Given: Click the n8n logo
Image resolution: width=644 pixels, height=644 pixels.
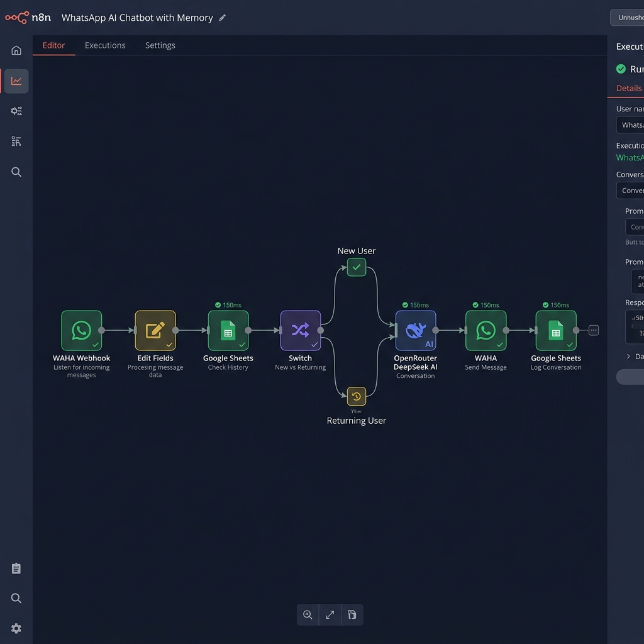Looking at the screenshot, I should [28, 17].
